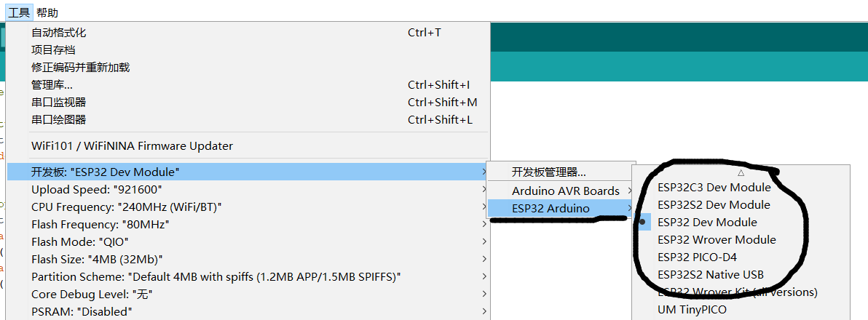This screenshot has height=320, width=868.
Task: Open the 帮助 menu
Action: pyautogui.click(x=47, y=12)
